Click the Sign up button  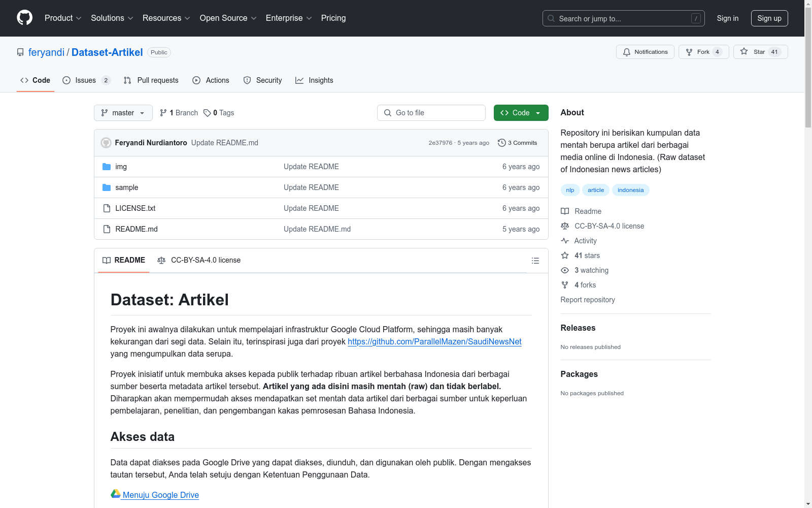pyautogui.click(x=769, y=18)
